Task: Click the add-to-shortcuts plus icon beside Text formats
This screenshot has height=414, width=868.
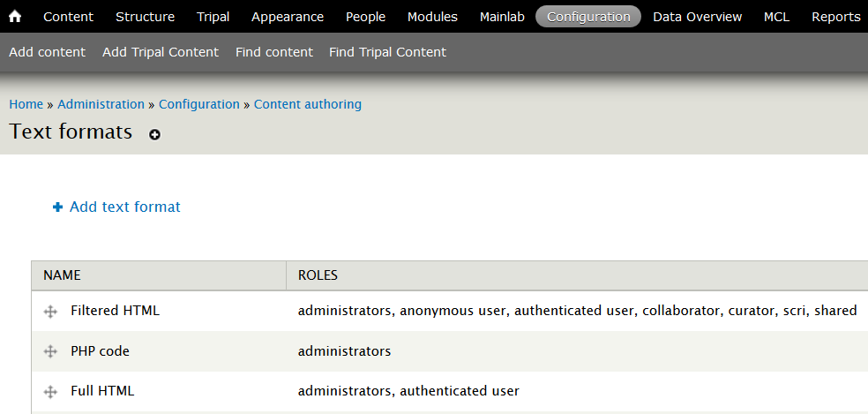Action: point(155,135)
